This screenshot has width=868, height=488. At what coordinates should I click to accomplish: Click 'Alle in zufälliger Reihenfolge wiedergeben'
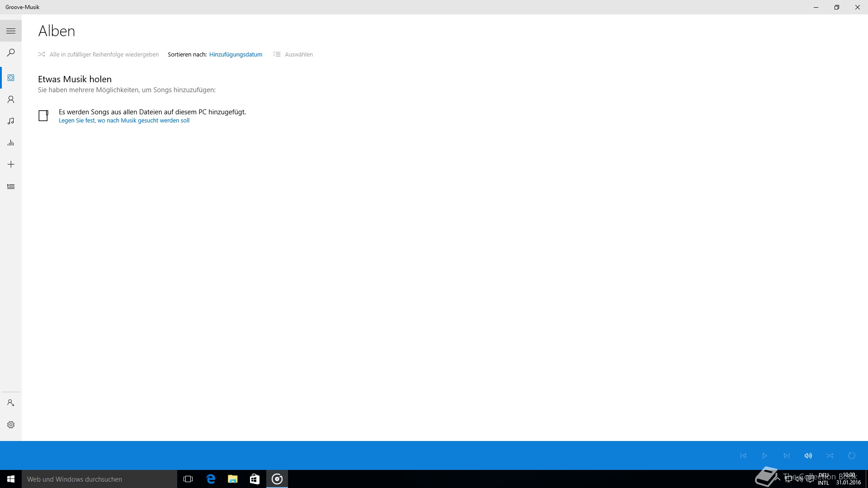click(104, 54)
